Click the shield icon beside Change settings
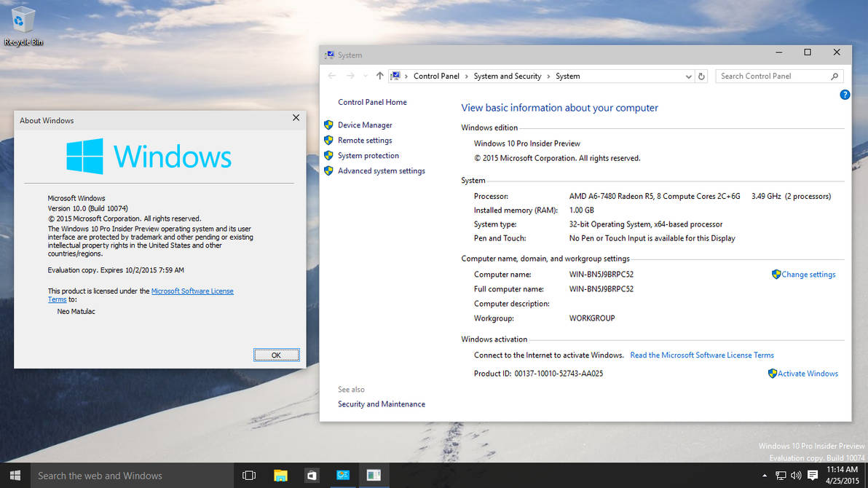This screenshot has height=488, width=868. (776, 274)
